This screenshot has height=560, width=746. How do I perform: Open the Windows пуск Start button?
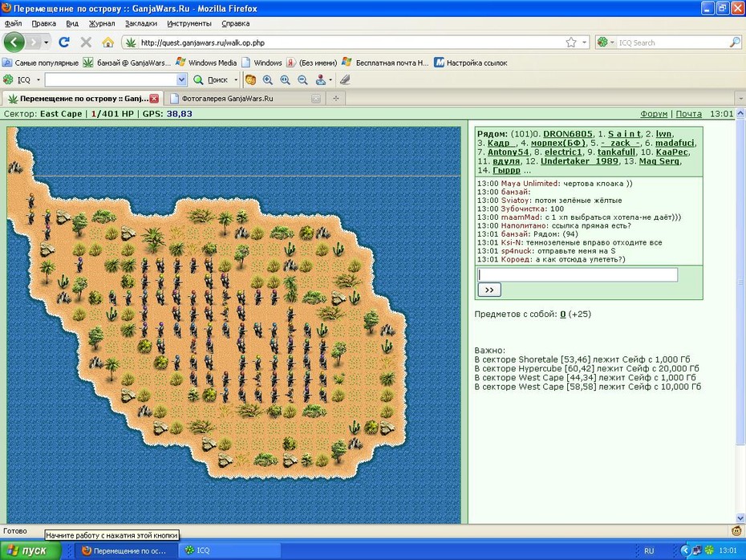(x=30, y=550)
